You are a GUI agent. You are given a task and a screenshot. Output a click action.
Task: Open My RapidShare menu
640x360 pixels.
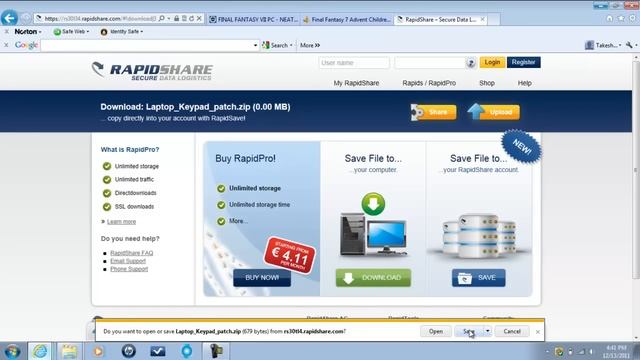[356, 83]
